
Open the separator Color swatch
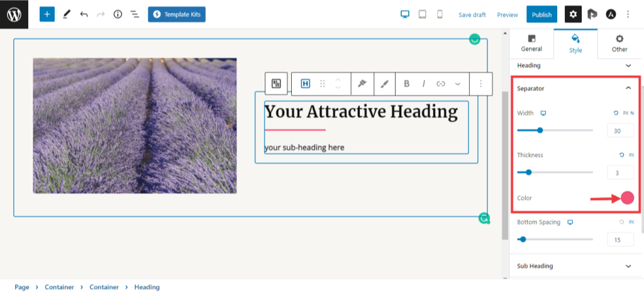(627, 198)
